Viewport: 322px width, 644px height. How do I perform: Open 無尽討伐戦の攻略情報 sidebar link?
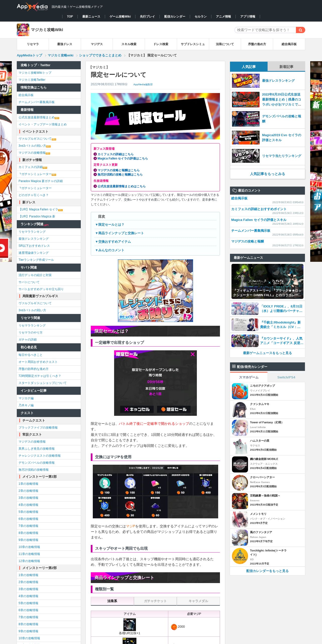pyautogui.click(x=34, y=470)
